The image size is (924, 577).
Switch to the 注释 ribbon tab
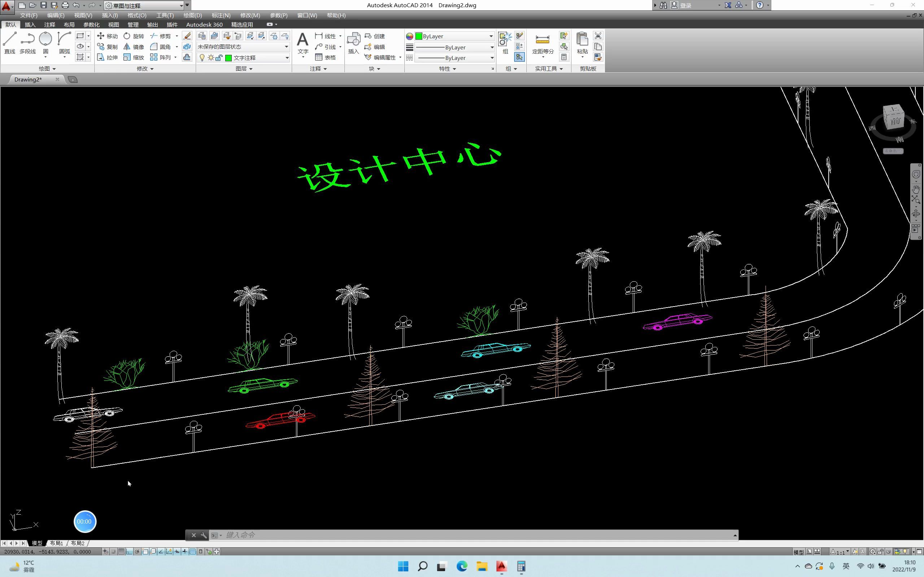tap(49, 25)
